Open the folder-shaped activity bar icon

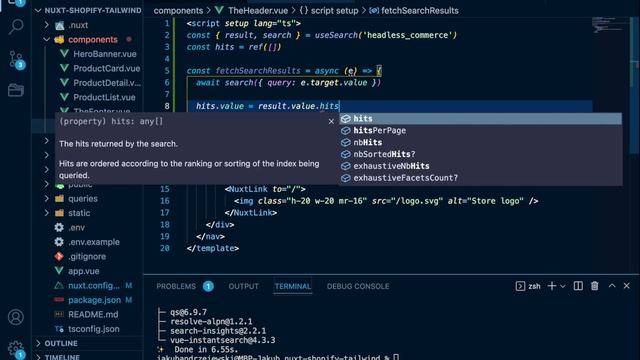(16, 90)
